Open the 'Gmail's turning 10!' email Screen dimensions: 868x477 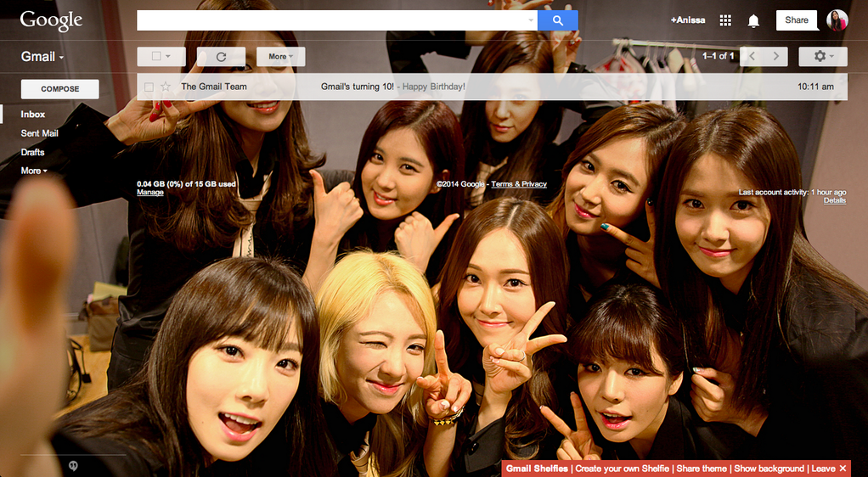[358, 87]
